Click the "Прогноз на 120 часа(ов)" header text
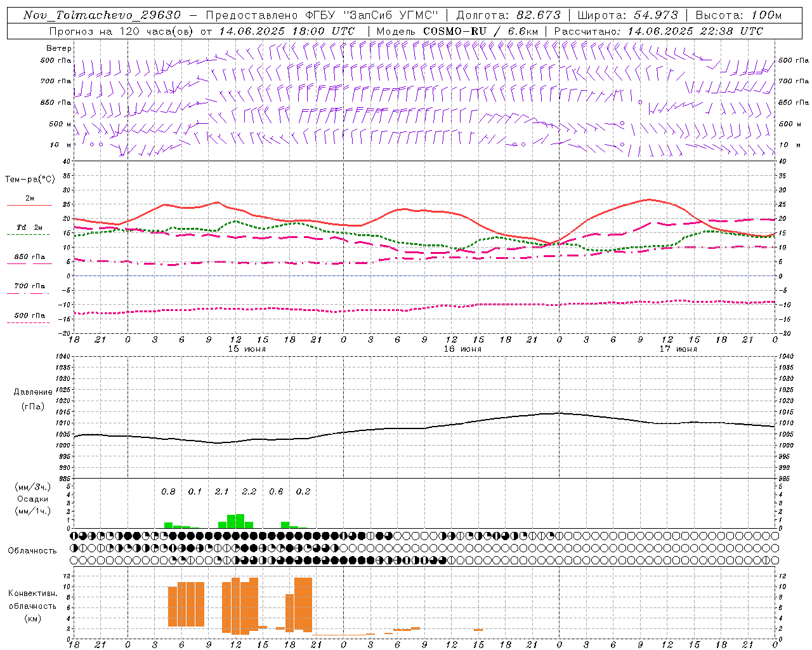812x650 pixels. [x=122, y=31]
